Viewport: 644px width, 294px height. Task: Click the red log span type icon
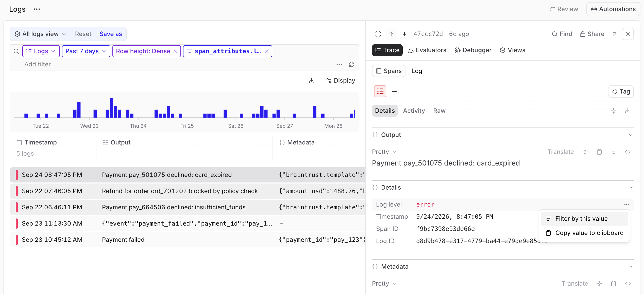pos(380,91)
